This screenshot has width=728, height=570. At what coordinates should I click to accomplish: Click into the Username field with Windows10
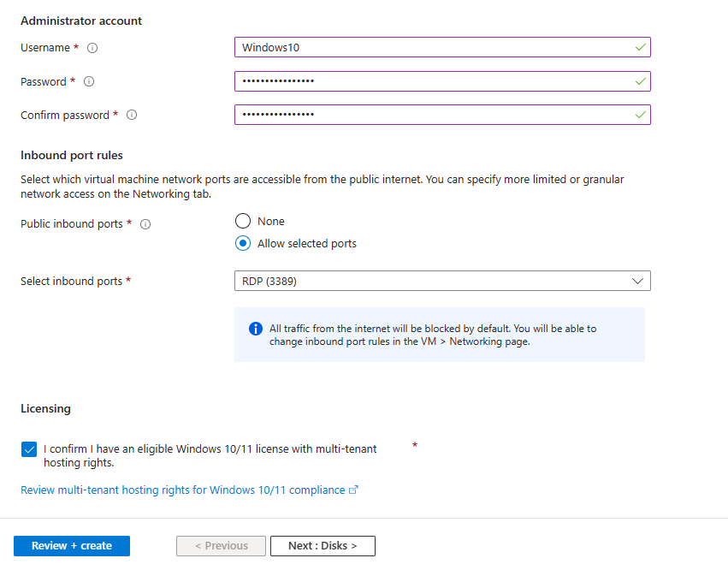point(442,47)
